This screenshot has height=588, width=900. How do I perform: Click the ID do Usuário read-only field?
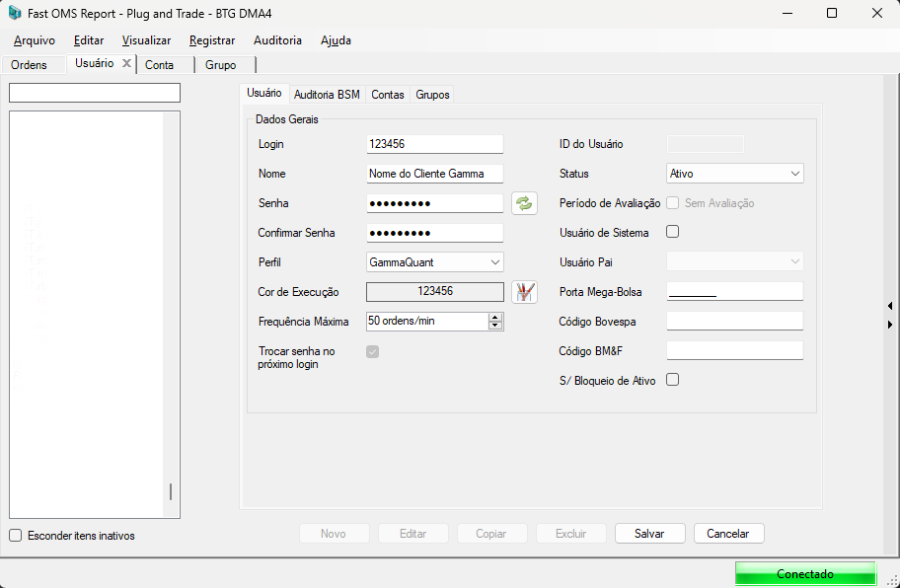705,144
